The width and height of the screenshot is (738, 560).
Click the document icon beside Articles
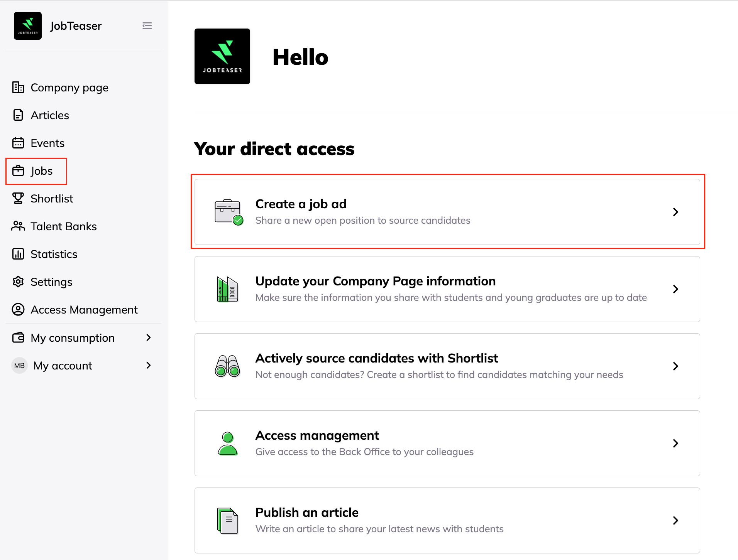[18, 115]
